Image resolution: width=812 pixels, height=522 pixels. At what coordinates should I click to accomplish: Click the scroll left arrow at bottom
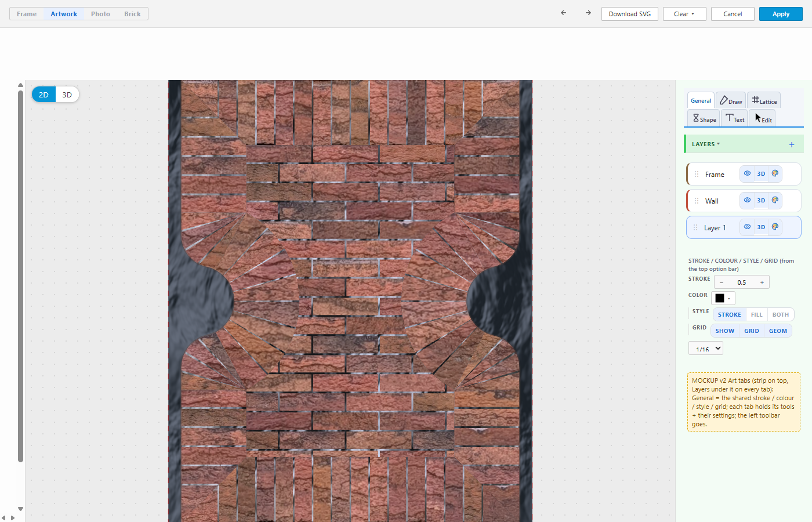3,518
